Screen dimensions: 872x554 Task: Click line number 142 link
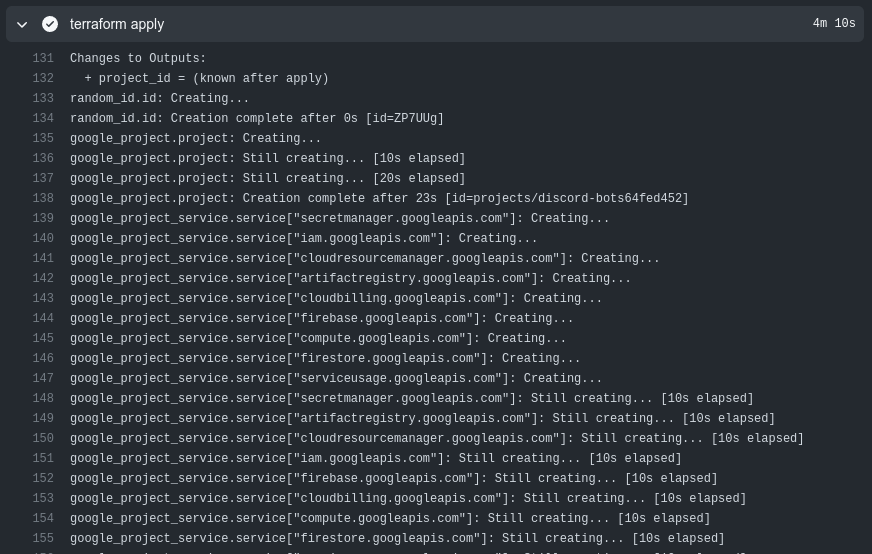point(43,278)
